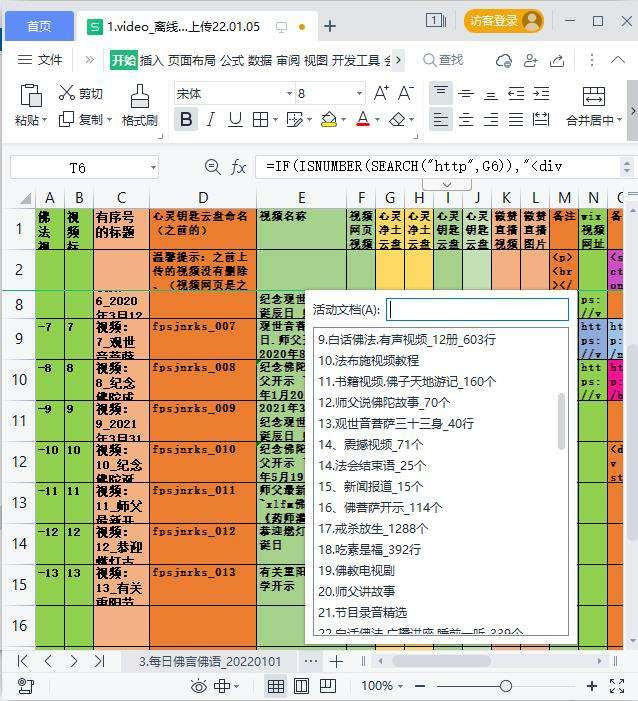Apply the red font color

point(363,119)
